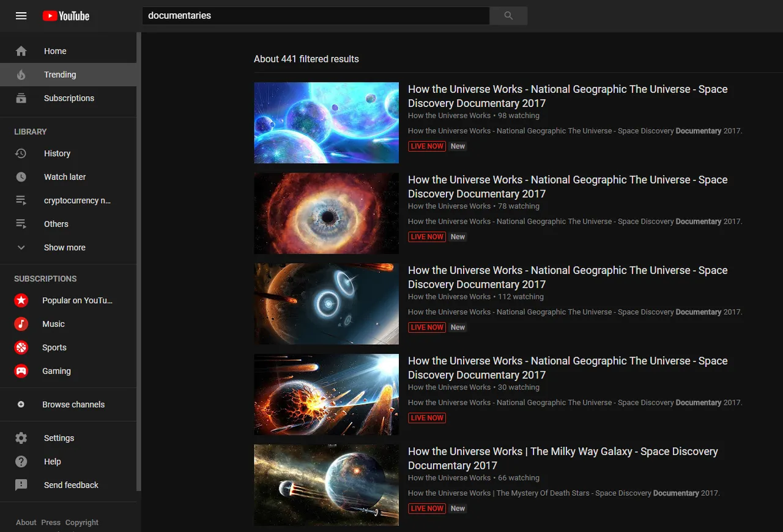Click the Send feedback icon
783x532 pixels.
coord(21,485)
